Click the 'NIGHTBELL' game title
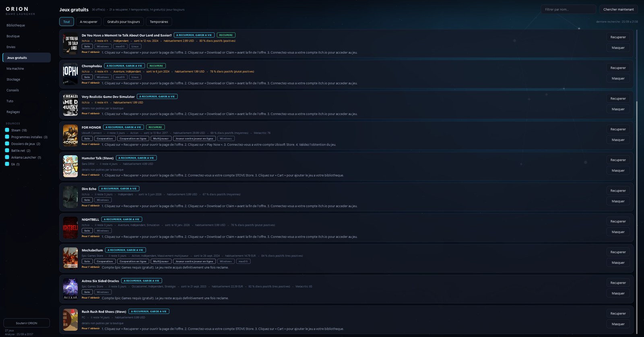This screenshot has width=644, height=337. (x=90, y=219)
